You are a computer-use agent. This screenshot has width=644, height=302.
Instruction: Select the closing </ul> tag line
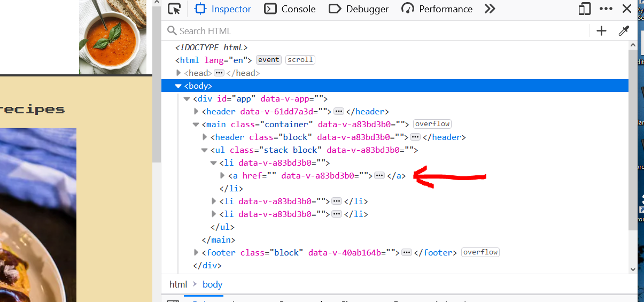(x=223, y=227)
